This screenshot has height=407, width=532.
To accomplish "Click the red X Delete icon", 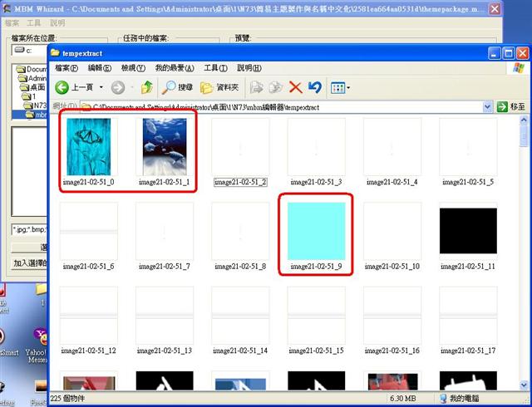I will coord(296,87).
